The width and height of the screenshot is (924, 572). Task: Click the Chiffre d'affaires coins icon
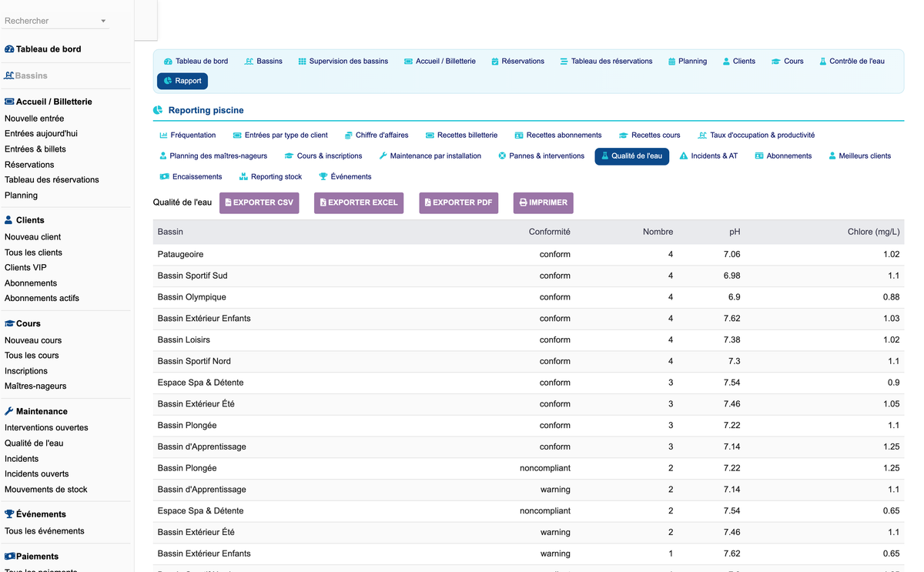(x=349, y=135)
